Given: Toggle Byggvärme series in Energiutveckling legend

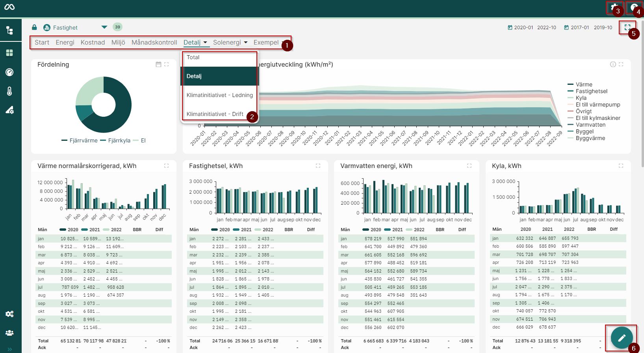Looking at the screenshot, I should tap(586, 138).
